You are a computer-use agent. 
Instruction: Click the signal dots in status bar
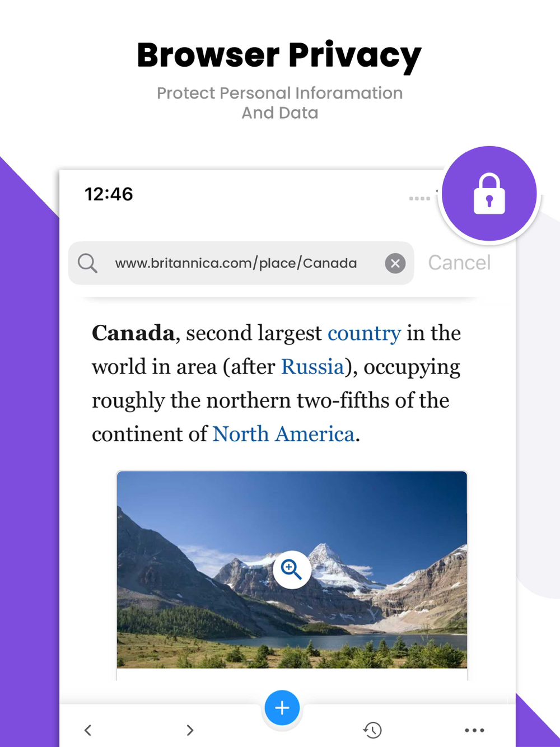419,198
